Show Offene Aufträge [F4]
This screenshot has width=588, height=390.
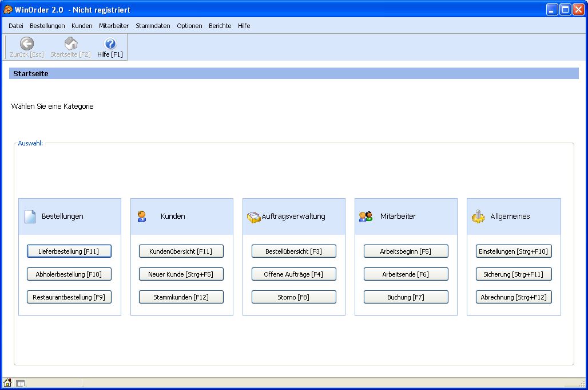(x=293, y=274)
